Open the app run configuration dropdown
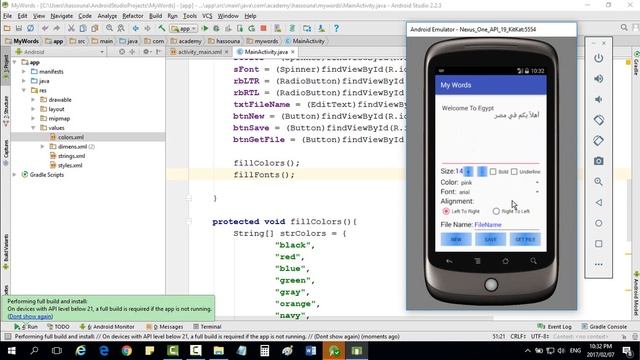640x360 pixels. pyautogui.click(x=184, y=29)
